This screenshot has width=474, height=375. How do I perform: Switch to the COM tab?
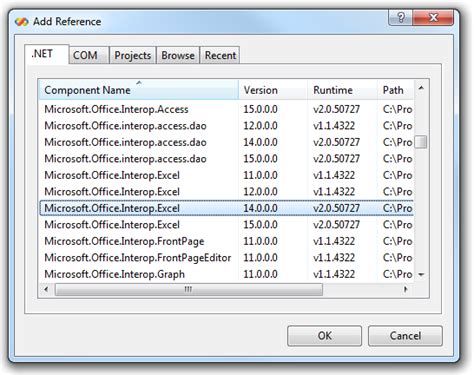click(89, 55)
